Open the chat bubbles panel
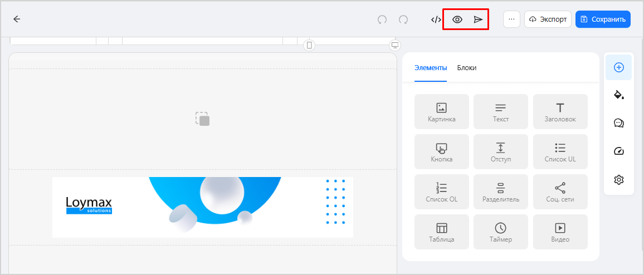The height and width of the screenshot is (275, 644). (x=618, y=123)
